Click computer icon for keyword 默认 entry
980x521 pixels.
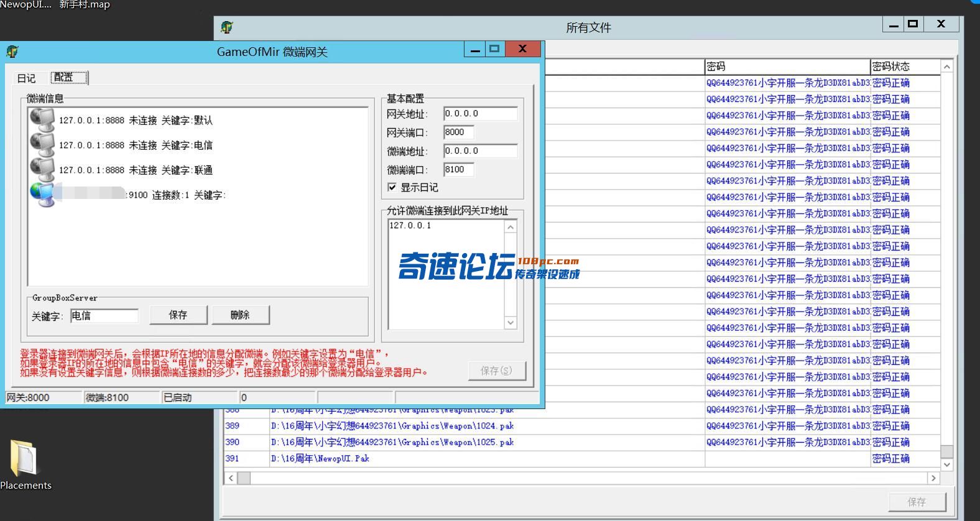coord(42,120)
